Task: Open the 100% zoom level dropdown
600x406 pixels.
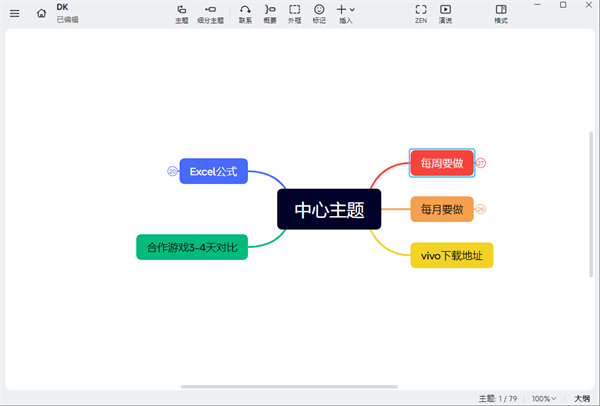Action: (x=544, y=398)
